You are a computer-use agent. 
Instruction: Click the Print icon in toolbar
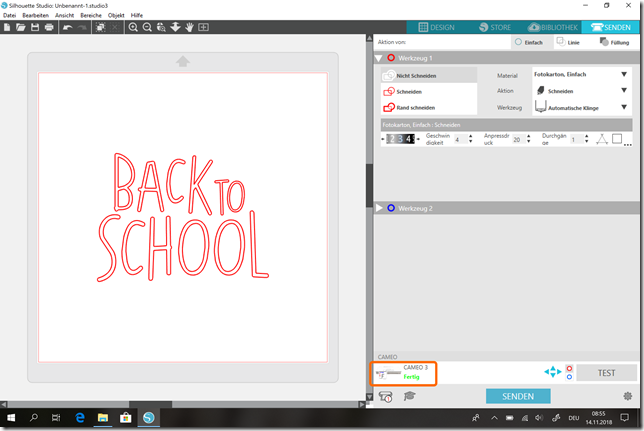click(x=50, y=27)
